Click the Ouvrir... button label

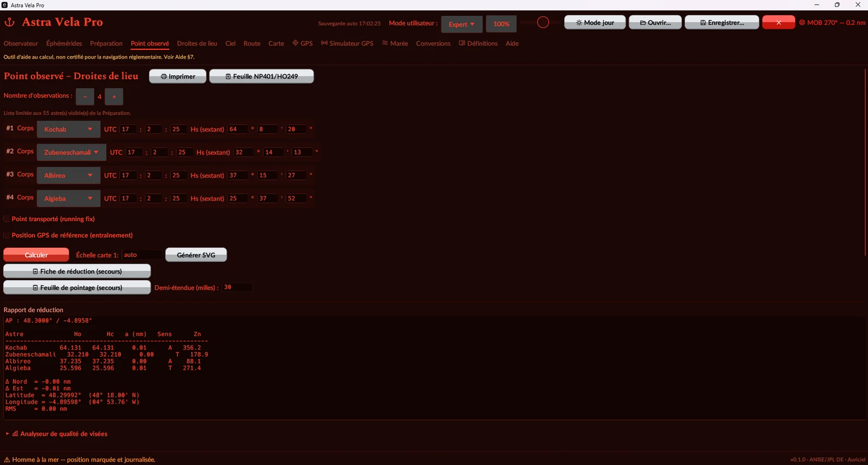(x=659, y=23)
